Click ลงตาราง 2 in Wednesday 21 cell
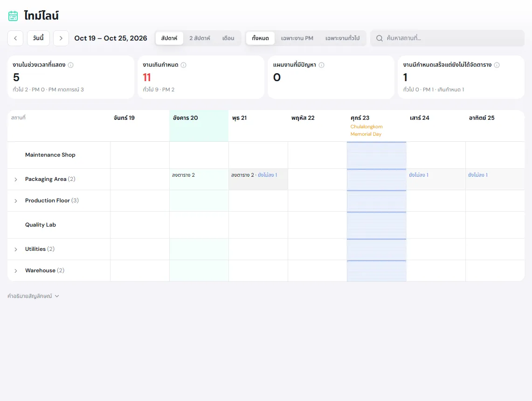 pos(242,175)
